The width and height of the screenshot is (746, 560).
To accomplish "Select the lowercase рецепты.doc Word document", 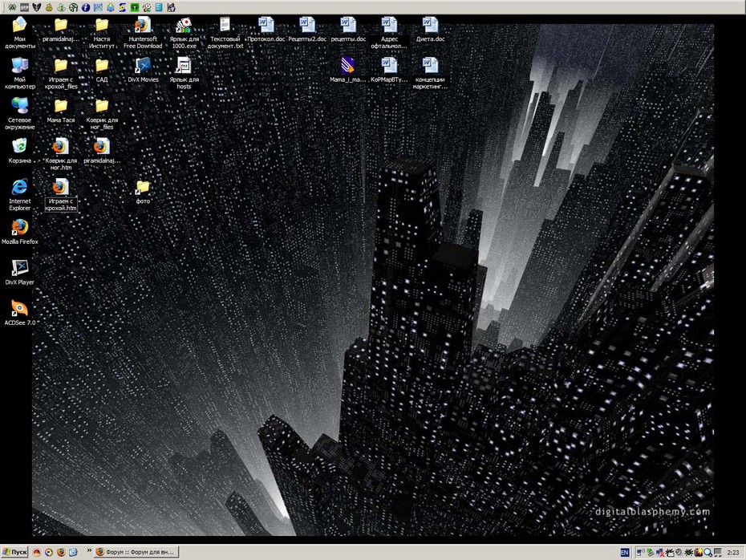I will (x=348, y=29).
